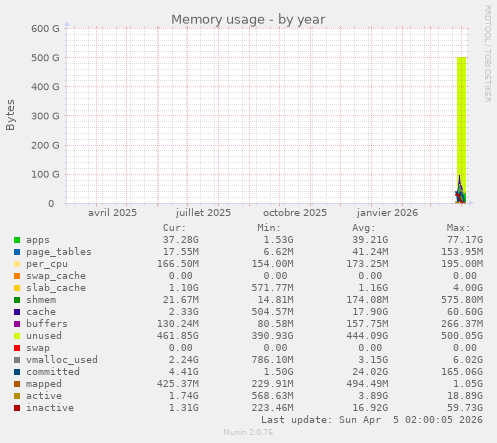Click the 'page_tables' legend label

coord(59,252)
